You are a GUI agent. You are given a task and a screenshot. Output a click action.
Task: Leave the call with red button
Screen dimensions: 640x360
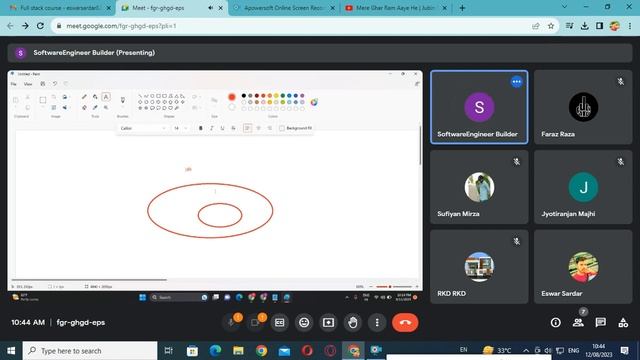click(x=405, y=322)
